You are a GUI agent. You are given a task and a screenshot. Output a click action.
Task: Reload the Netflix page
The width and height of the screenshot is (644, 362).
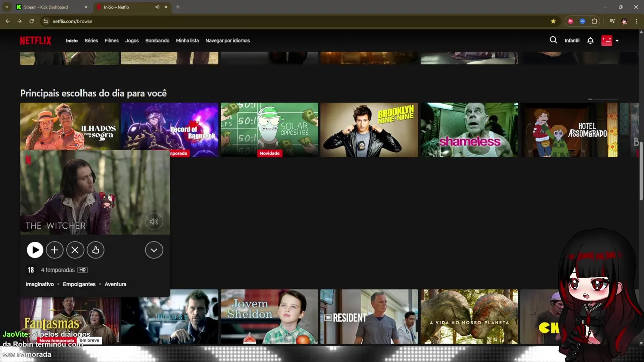[31, 21]
